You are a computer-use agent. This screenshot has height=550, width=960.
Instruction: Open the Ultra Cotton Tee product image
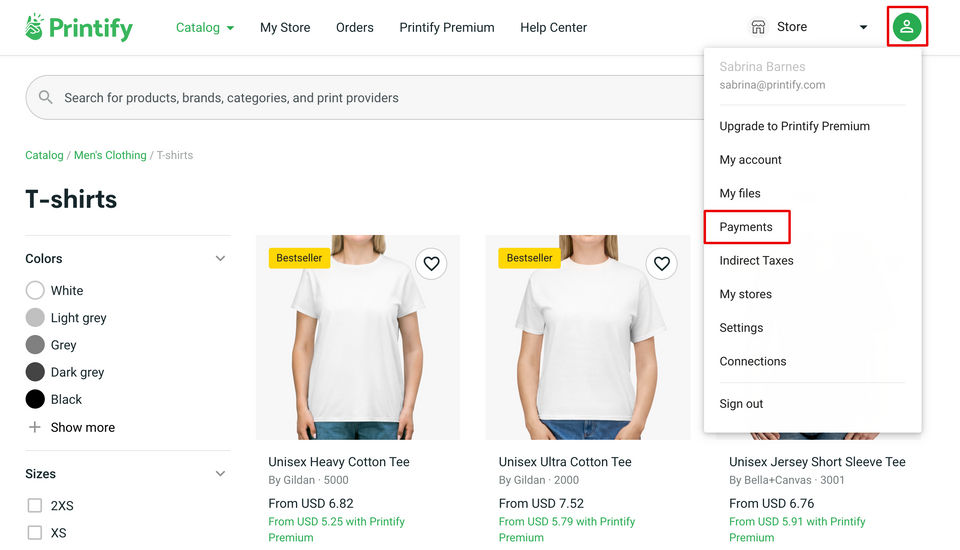pos(588,337)
